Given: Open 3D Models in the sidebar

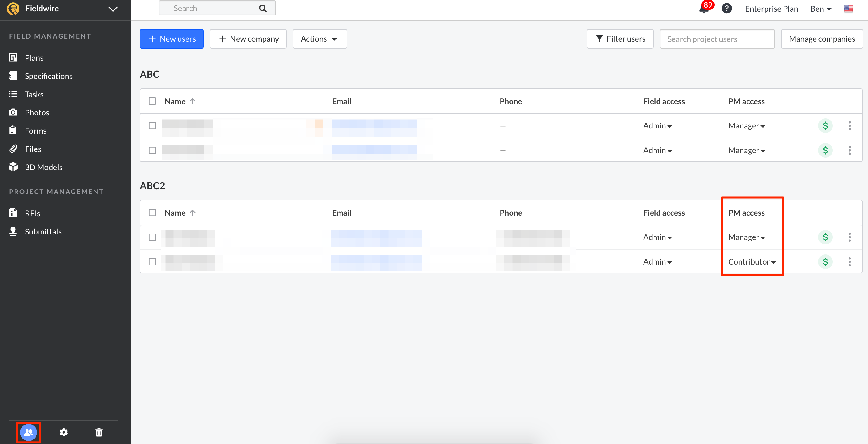Looking at the screenshot, I should pos(43,167).
